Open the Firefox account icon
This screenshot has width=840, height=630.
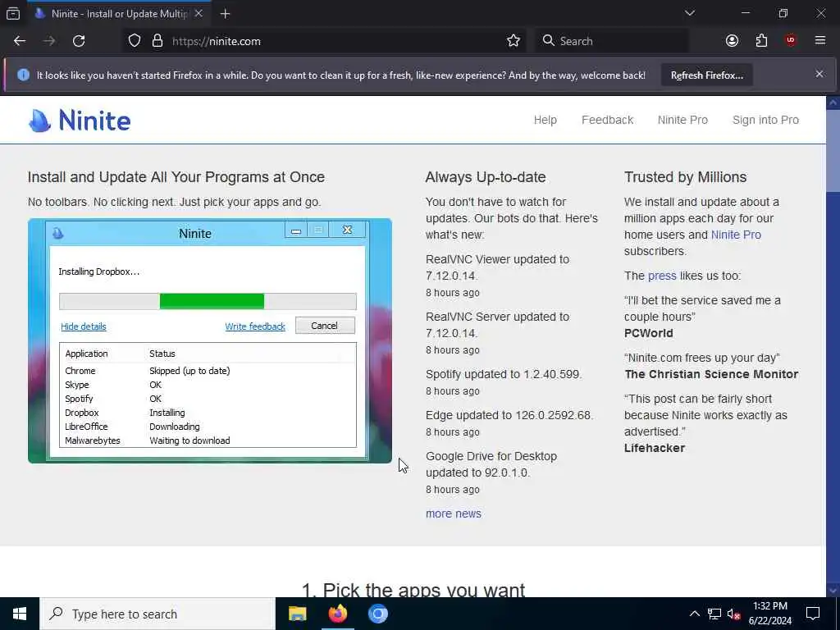click(x=732, y=41)
